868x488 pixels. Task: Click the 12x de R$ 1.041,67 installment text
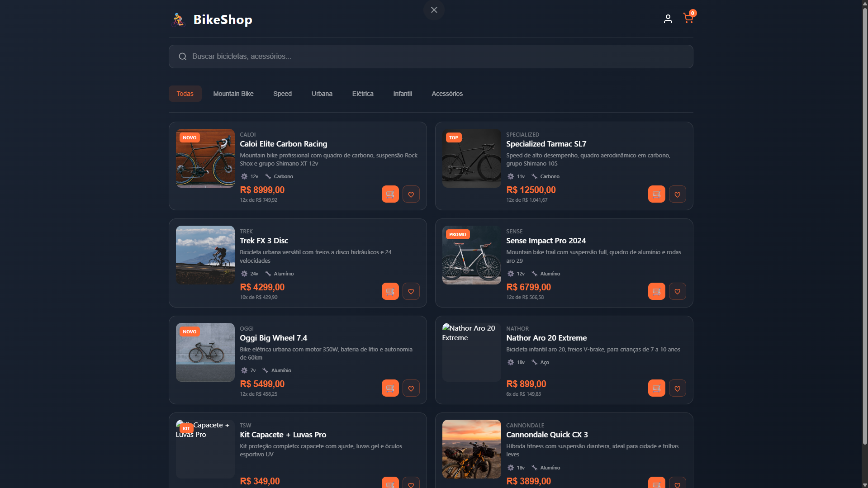coord(526,200)
